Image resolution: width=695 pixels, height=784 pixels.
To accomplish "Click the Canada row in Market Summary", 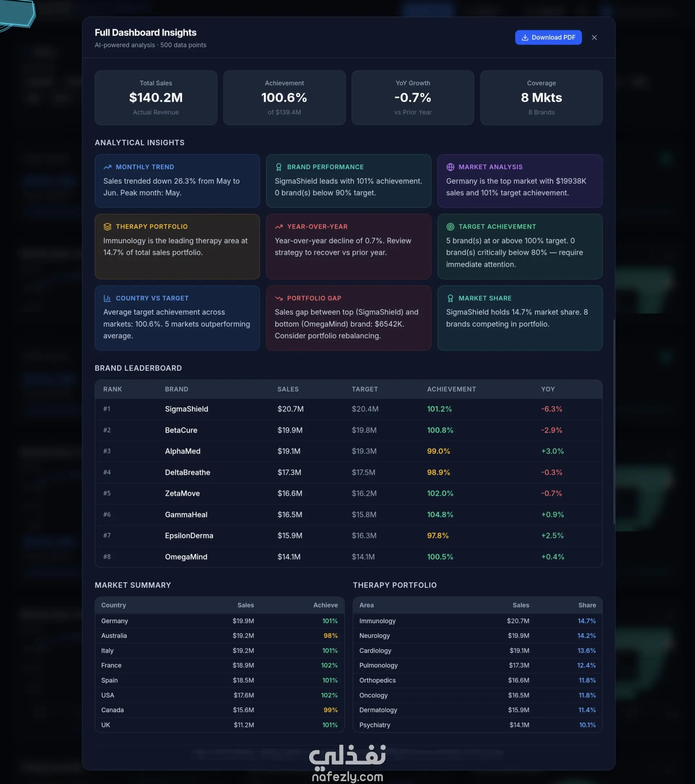I will [x=219, y=710].
